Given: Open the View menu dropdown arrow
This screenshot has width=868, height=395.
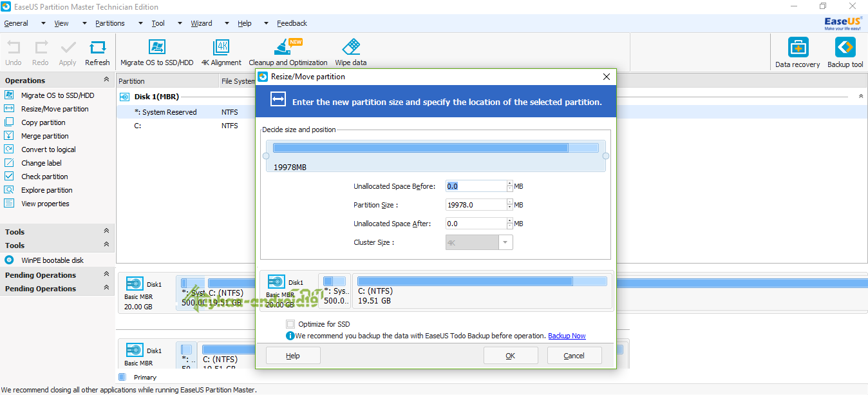Looking at the screenshot, I should (x=84, y=23).
